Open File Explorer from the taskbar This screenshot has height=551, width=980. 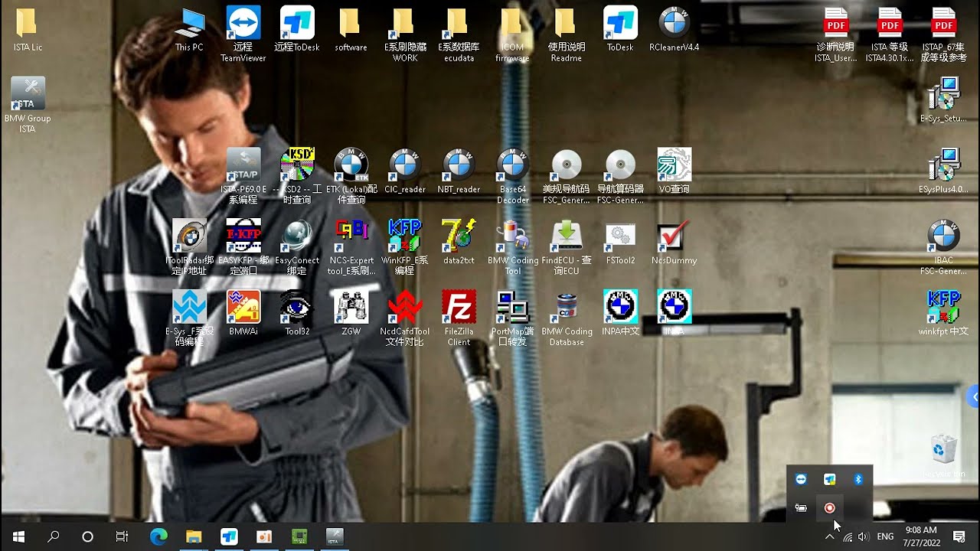[x=194, y=536]
